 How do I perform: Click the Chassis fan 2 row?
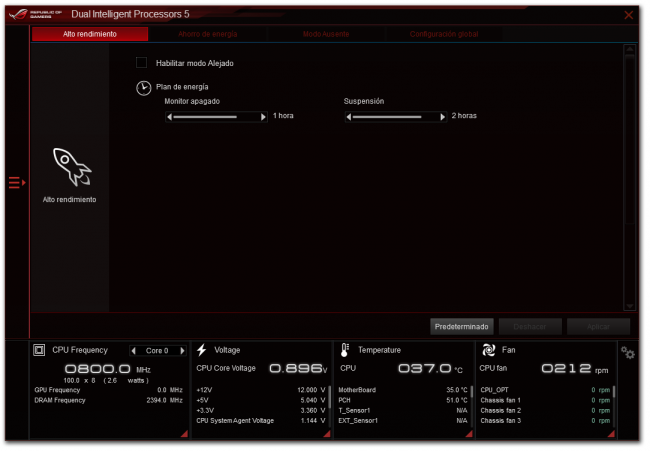545,410
